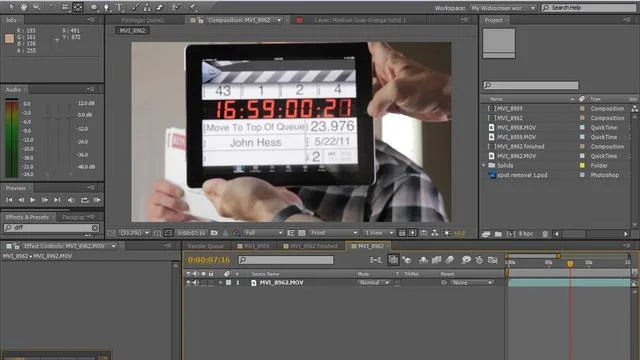Screen dimensions: 640x360
Task: Open the Full resolution dropdown
Action: click(263, 233)
